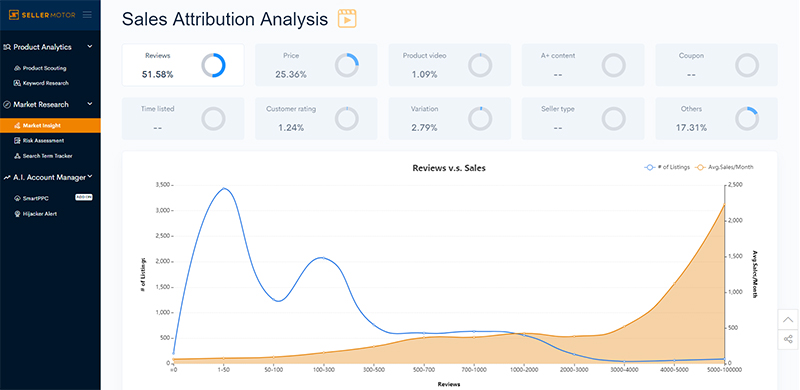The image size is (800, 390).
Task: Collapse the Product Analytics section
Action: pyautogui.click(x=90, y=46)
